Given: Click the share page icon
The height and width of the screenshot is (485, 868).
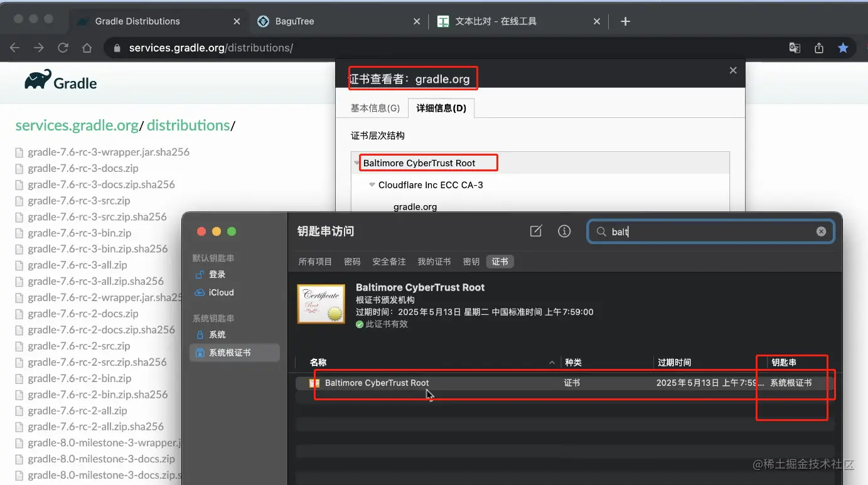Looking at the screenshot, I should pos(819,48).
